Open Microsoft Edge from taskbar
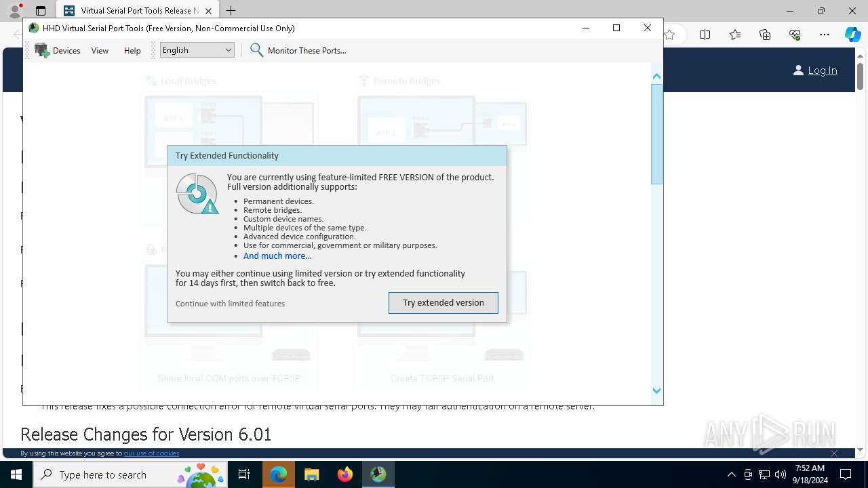This screenshot has width=868, height=488. click(x=279, y=474)
